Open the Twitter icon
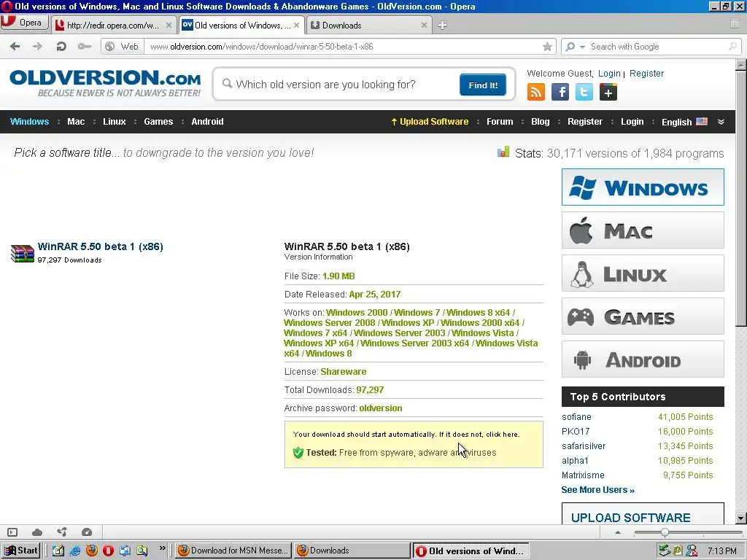The image size is (747, 560). click(584, 91)
